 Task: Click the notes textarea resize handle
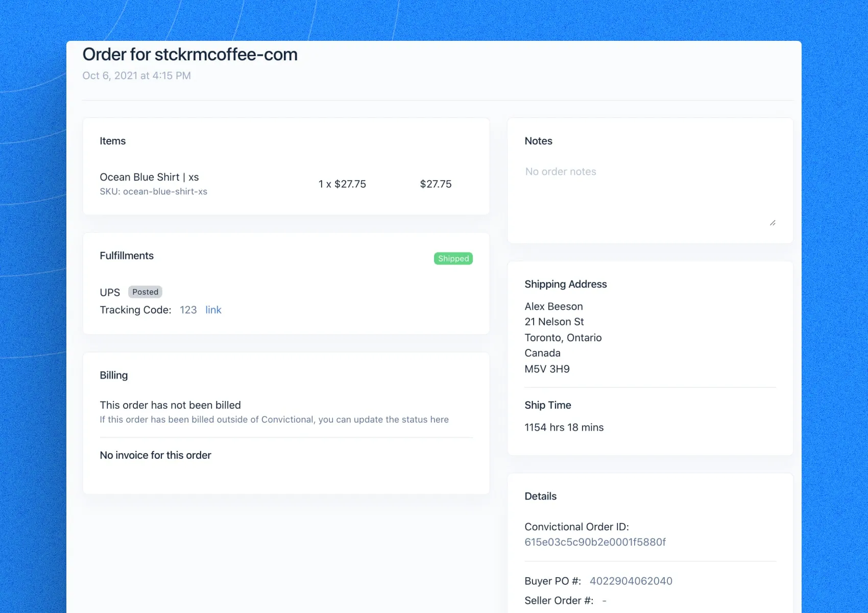[x=773, y=223]
